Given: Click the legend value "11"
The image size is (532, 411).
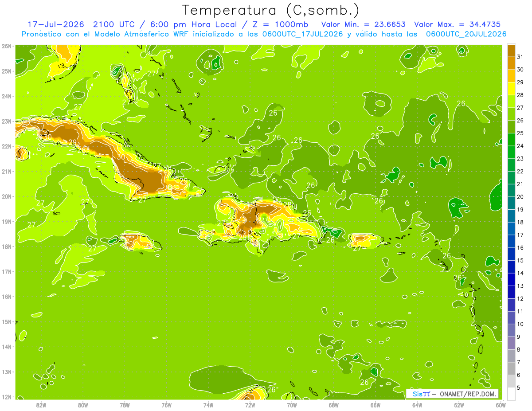Looking at the screenshot, I should point(520,311).
